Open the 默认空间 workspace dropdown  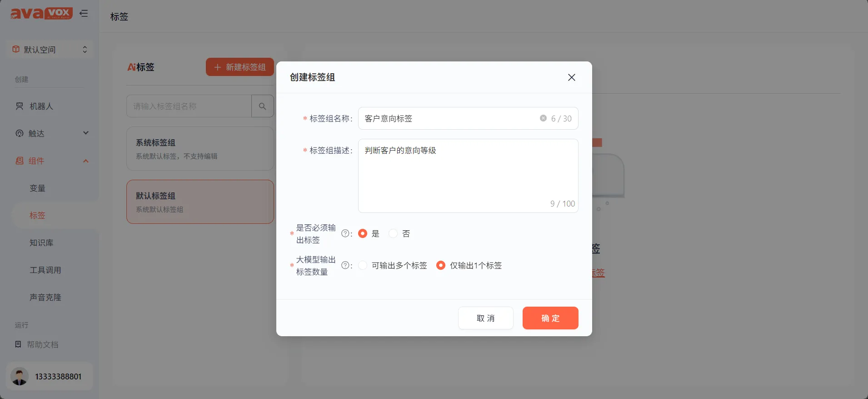50,50
